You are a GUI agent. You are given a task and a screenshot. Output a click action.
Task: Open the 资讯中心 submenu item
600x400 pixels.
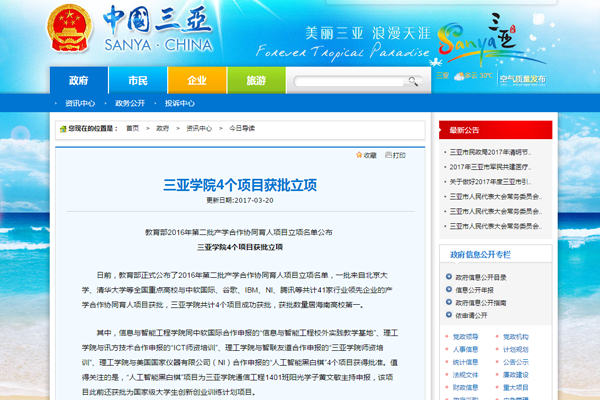80,103
